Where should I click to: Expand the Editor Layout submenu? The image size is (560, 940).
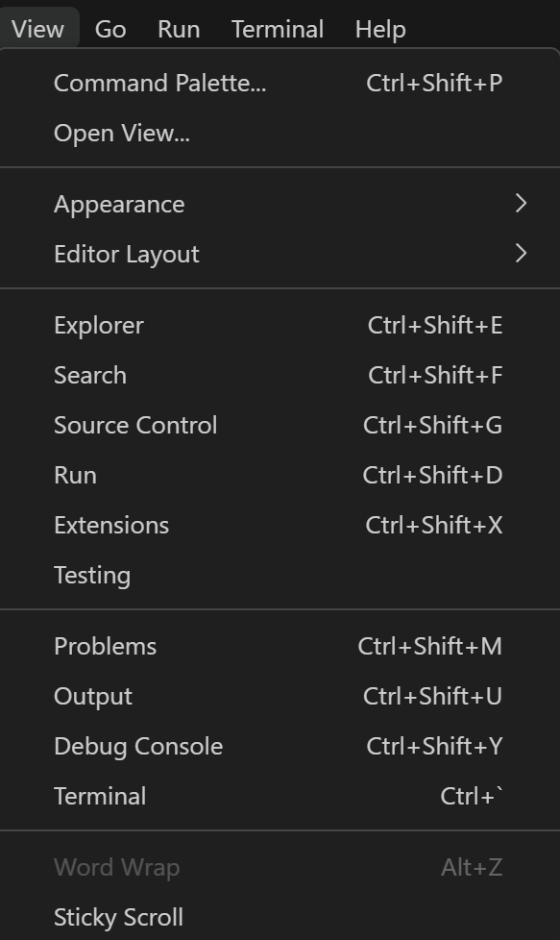(x=127, y=254)
